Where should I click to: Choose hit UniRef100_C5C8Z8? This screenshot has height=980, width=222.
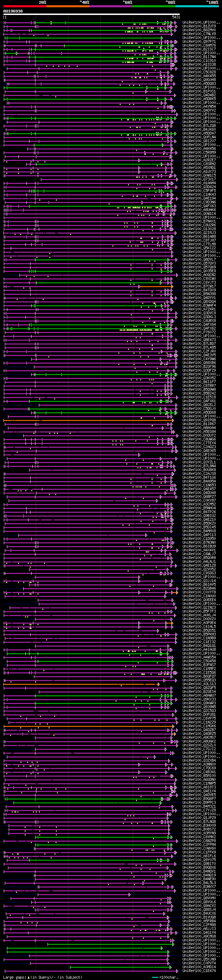pyautogui.click(x=199, y=72)
